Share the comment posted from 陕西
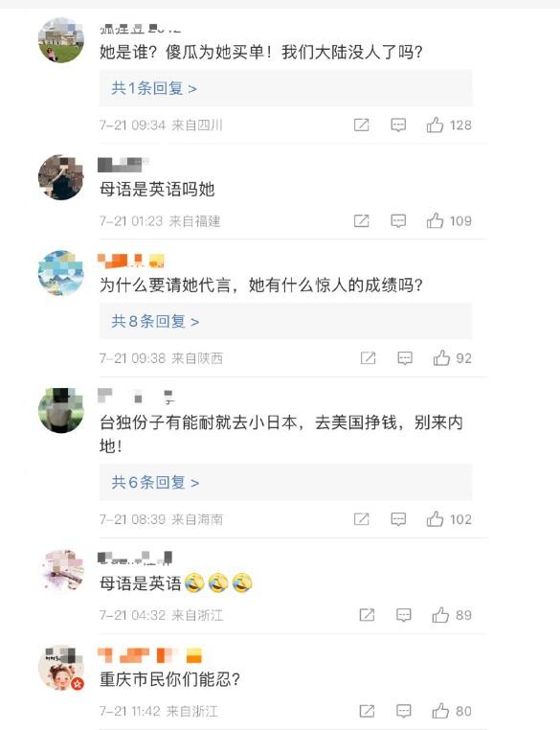Screen dimensions: 560x730 [368, 358]
